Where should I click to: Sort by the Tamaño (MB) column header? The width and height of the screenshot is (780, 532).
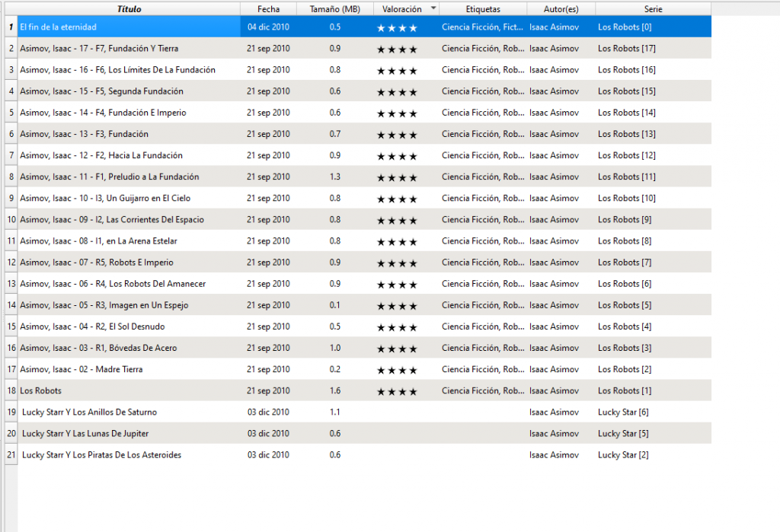point(335,9)
